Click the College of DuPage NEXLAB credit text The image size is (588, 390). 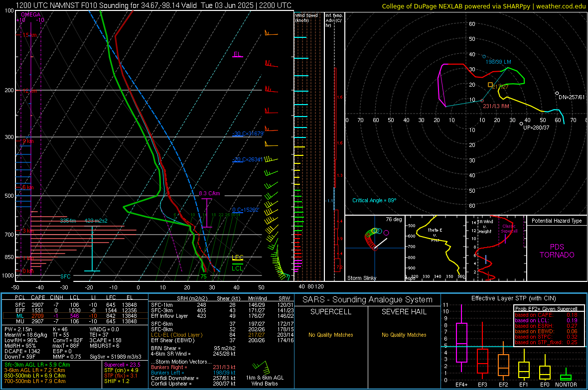click(x=483, y=6)
